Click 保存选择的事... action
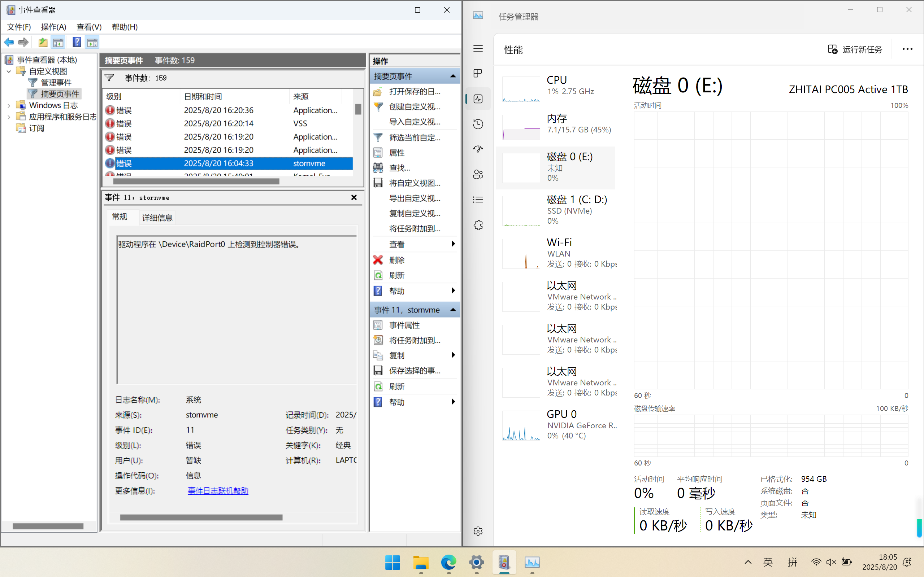924x577 pixels. pos(415,371)
